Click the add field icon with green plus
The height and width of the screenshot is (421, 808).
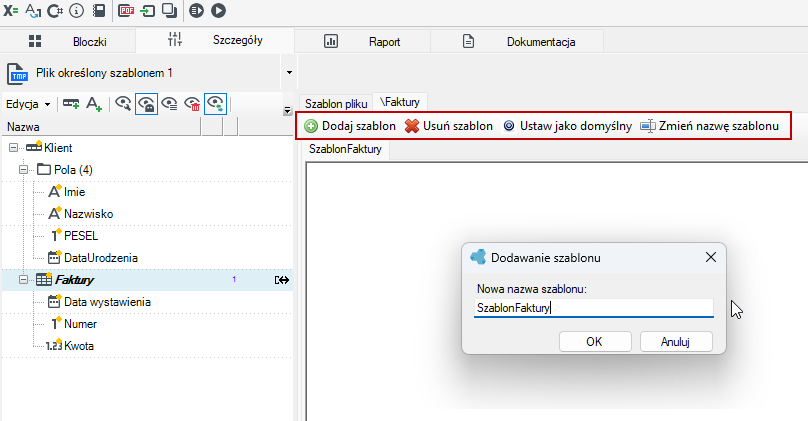71,104
